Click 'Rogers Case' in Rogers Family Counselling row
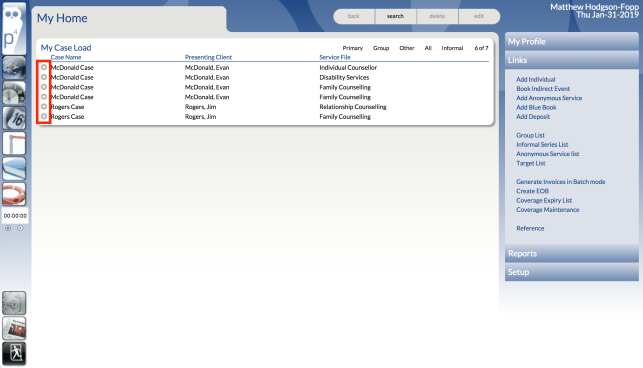 [67, 117]
